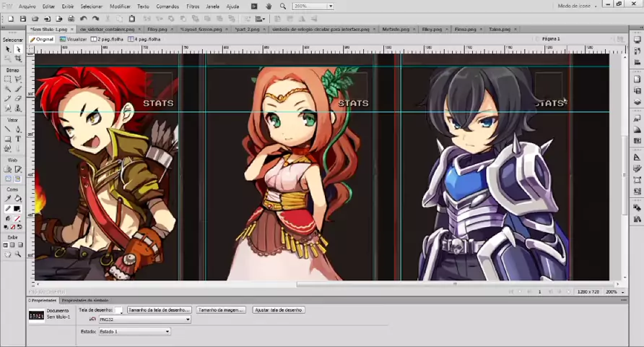Switch to Mefisto.png document tab

pyautogui.click(x=396, y=29)
